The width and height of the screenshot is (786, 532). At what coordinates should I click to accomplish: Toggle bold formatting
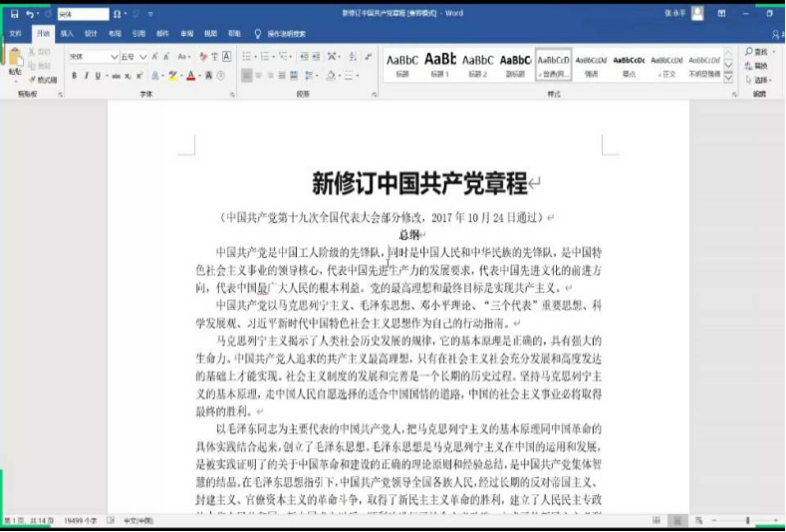(x=75, y=76)
